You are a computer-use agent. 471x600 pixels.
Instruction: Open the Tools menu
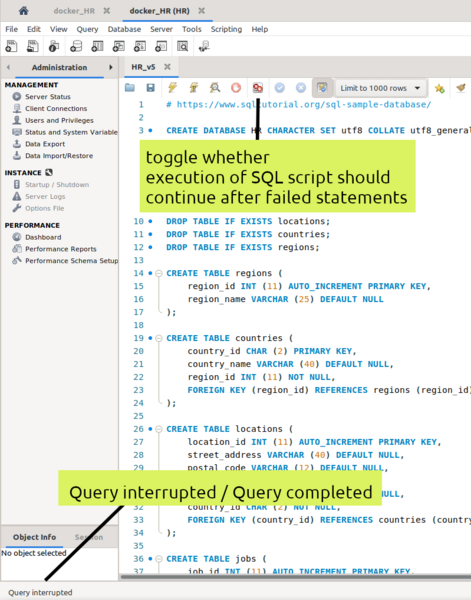[192, 29]
